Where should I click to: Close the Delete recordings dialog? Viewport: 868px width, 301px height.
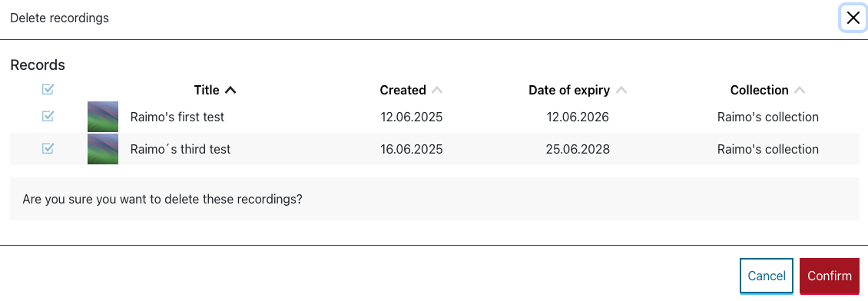pos(853,18)
